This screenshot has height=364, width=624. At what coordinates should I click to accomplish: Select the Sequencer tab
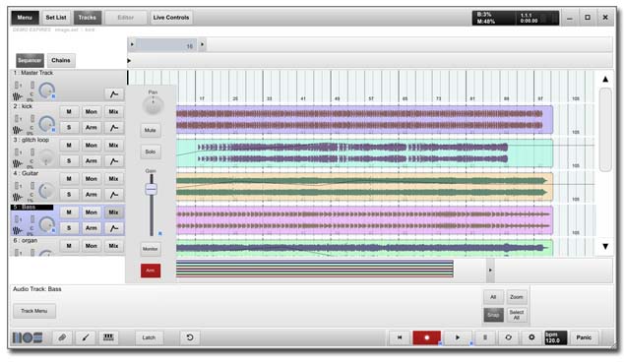click(30, 60)
